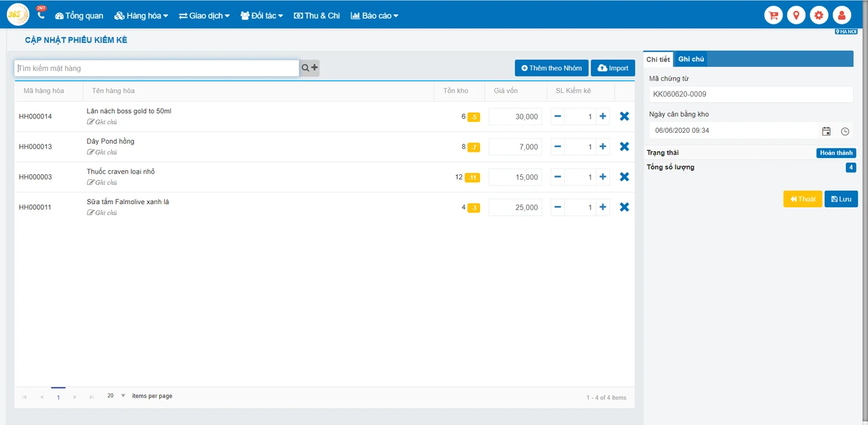Click the user account icon
This screenshot has width=868, height=425.
pyautogui.click(x=842, y=15)
